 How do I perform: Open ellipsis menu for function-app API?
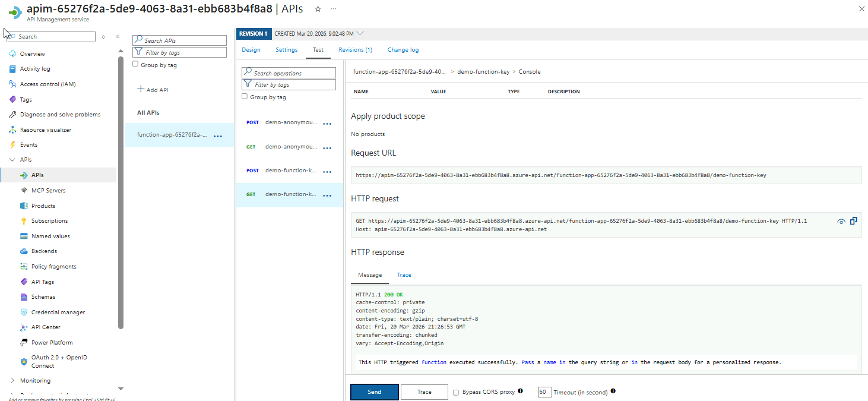point(218,136)
